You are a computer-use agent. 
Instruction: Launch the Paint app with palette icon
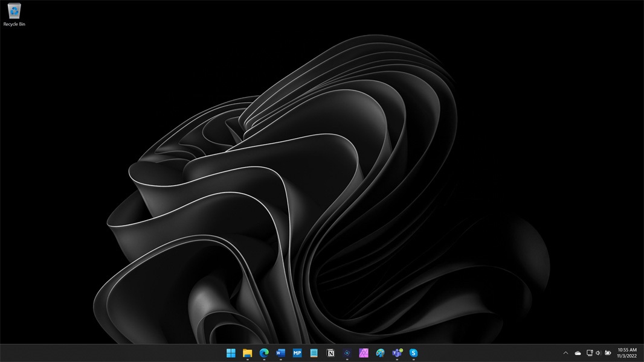coord(380,353)
